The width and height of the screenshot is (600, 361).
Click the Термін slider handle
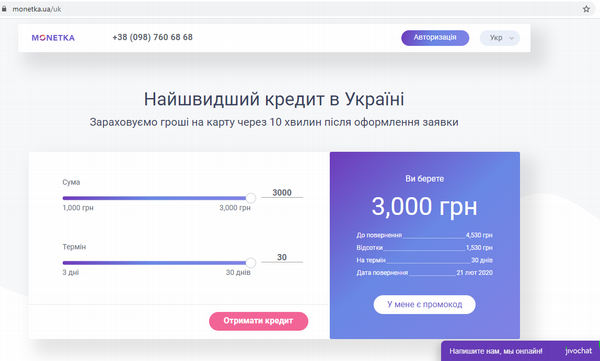point(251,263)
